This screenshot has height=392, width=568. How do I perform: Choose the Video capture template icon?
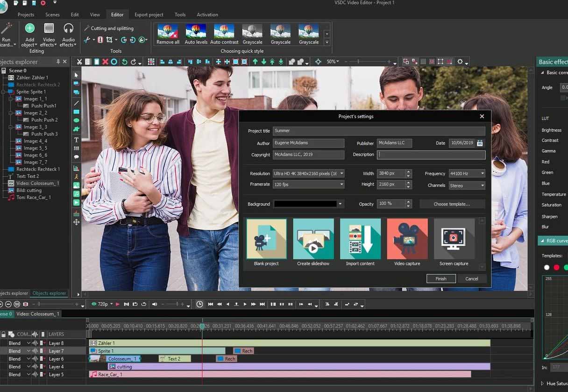[x=407, y=239]
